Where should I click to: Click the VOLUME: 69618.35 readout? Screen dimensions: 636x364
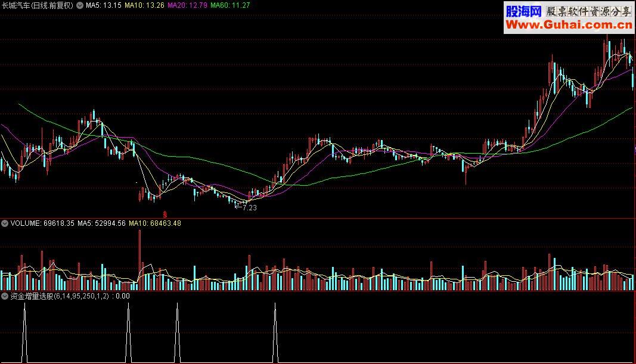42,223
